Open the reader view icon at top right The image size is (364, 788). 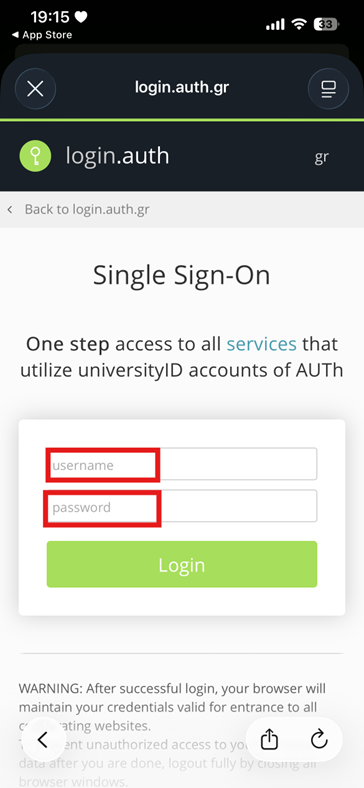[x=328, y=89]
